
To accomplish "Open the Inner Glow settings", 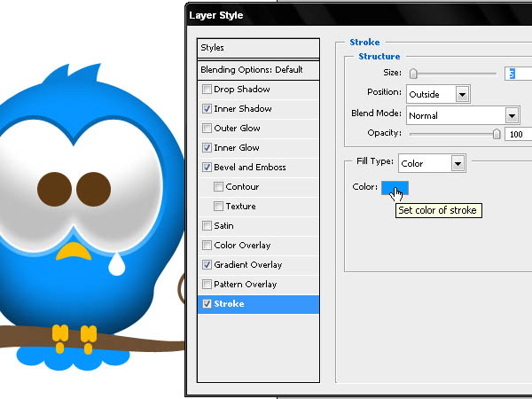I will click(x=237, y=147).
